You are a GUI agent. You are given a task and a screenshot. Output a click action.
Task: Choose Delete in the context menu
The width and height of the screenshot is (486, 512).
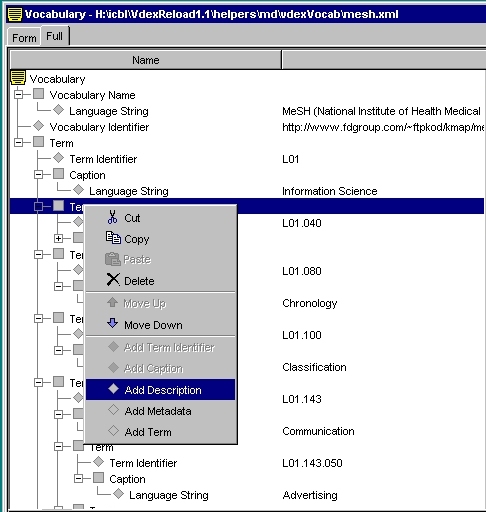click(x=160, y=281)
